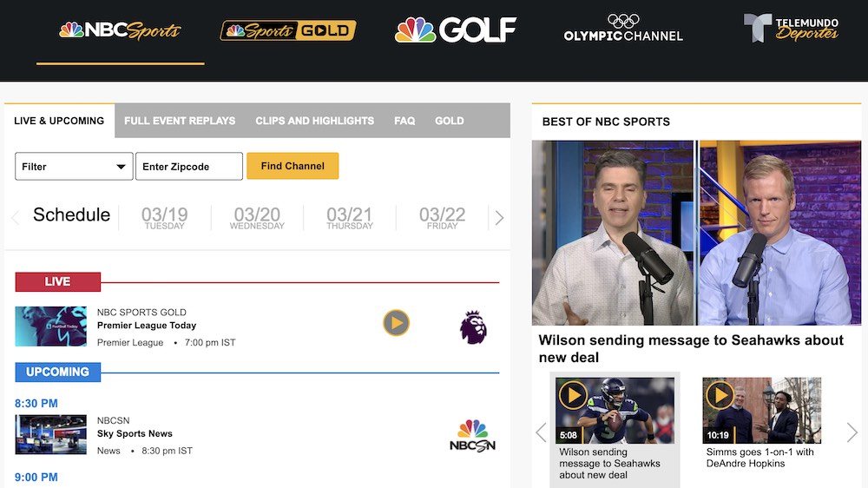Open the Filter dropdown
This screenshot has height=488, width=868.
click(74, 166)
